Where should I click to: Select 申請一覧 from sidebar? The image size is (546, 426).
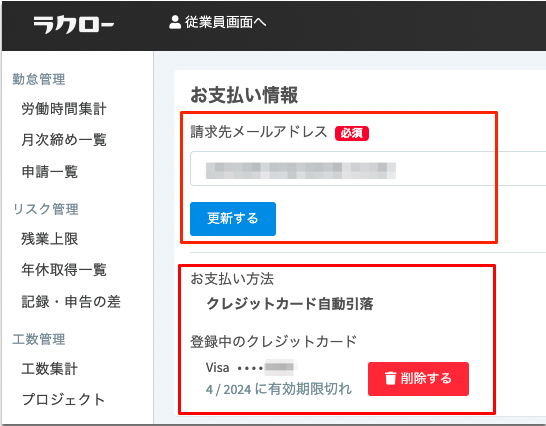[x=49, y=172]
